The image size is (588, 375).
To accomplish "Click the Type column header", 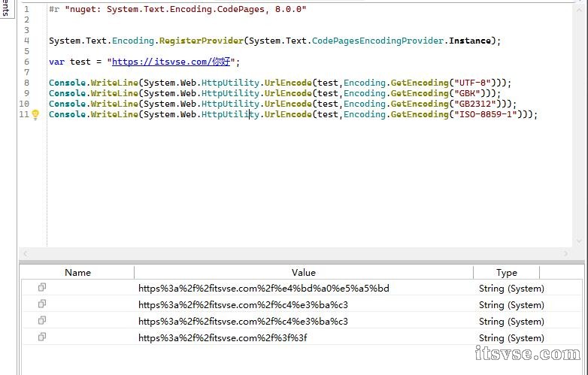I will tap(507, 272).
